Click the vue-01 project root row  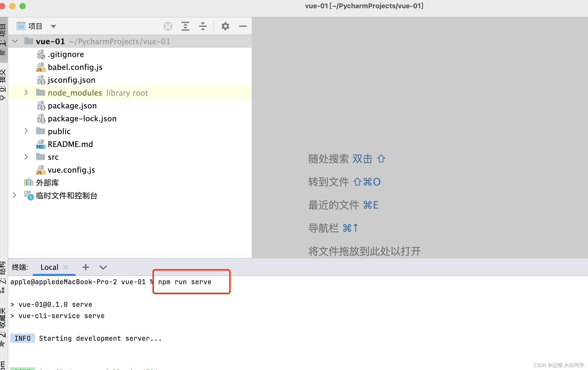click(x=130, y=41)
